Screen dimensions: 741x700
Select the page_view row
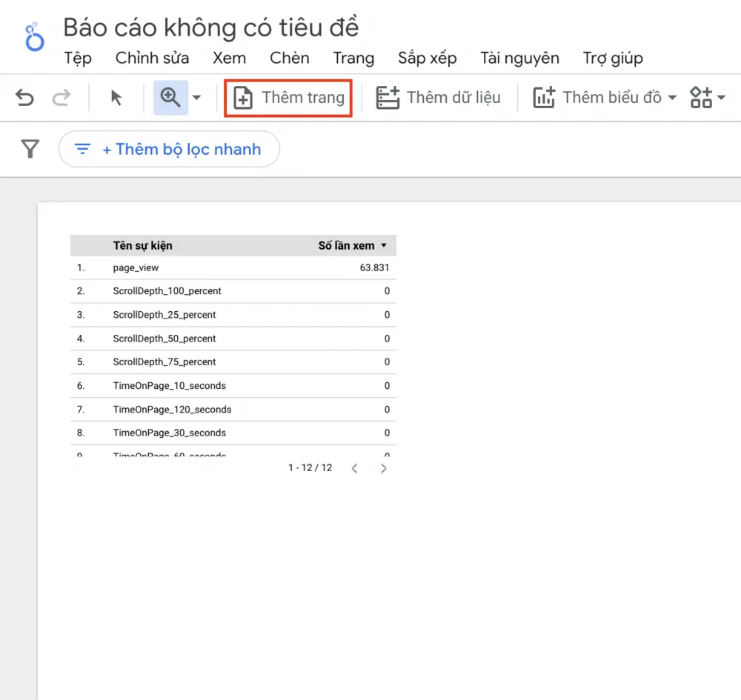(233, 268)
